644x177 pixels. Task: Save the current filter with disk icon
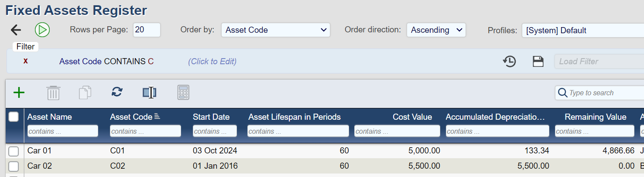(x=538, y=62)
